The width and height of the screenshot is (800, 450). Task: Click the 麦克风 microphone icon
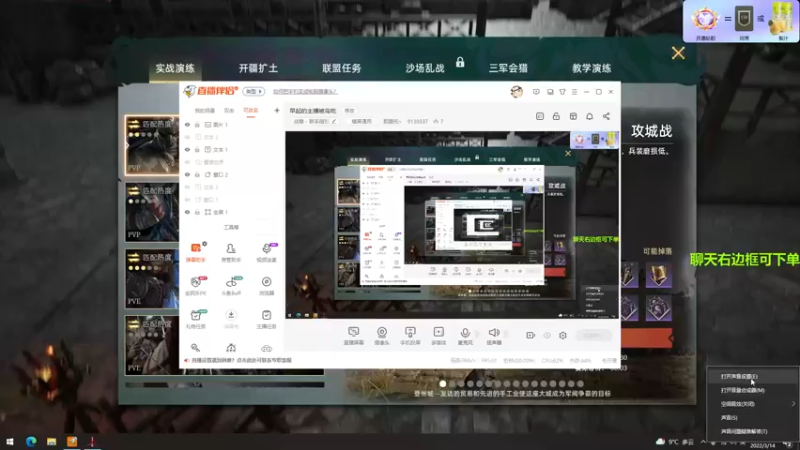[x=465, y=333]
